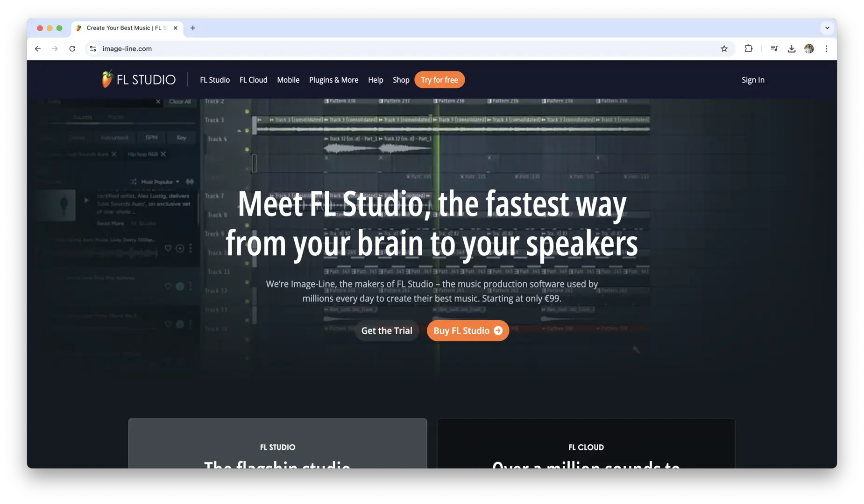View site information icon in address bar
Screen dimensions: 864x504
coord(93,49)
